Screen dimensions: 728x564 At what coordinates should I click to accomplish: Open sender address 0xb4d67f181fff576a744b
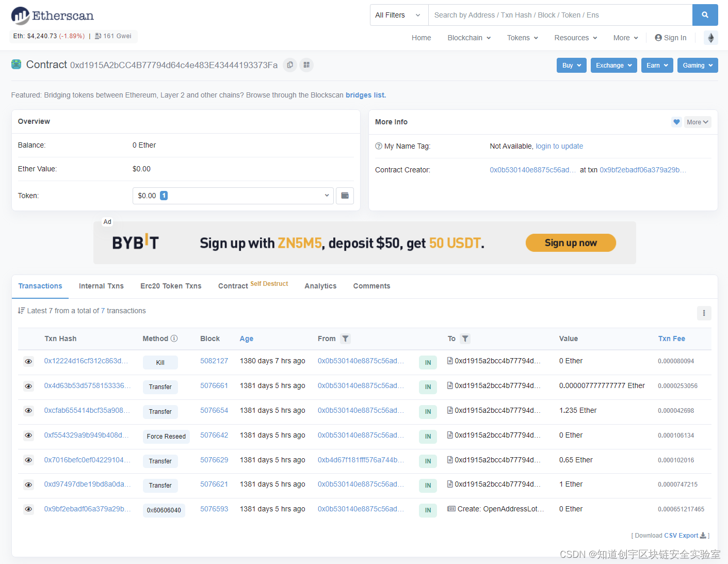coord(361,460)
